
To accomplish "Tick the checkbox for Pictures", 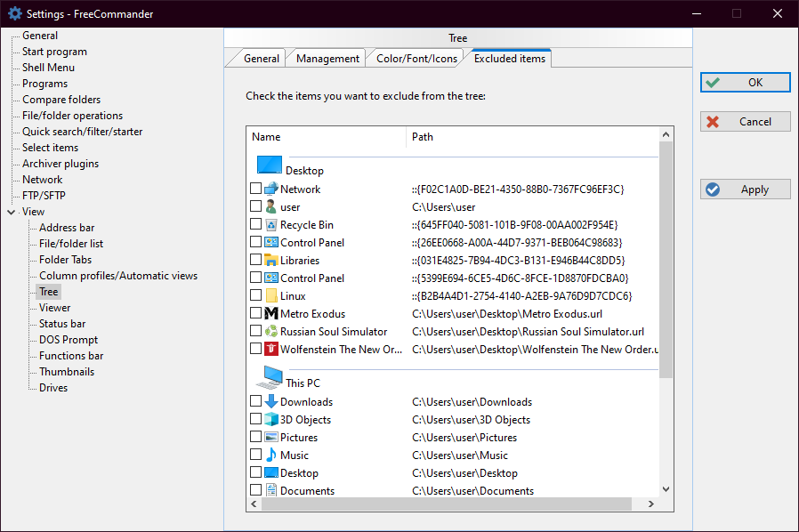I will coord(256,438).
